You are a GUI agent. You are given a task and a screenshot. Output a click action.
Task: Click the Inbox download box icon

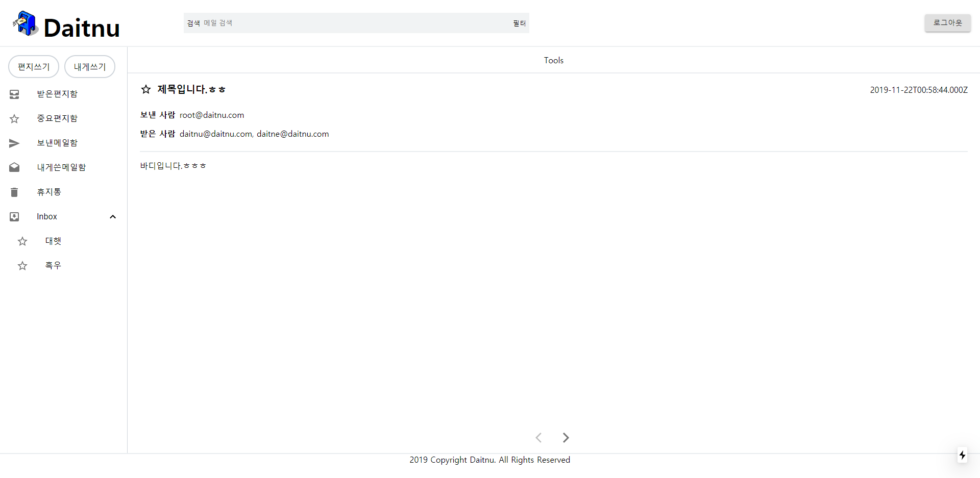(14, 217)
